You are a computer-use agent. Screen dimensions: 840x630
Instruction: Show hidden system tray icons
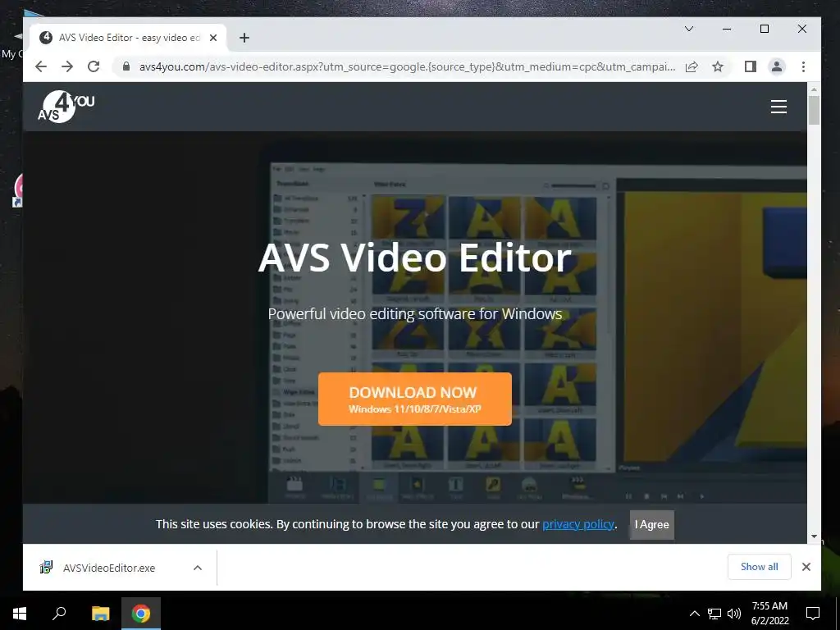pyautogui.click(x=694, y=614)
